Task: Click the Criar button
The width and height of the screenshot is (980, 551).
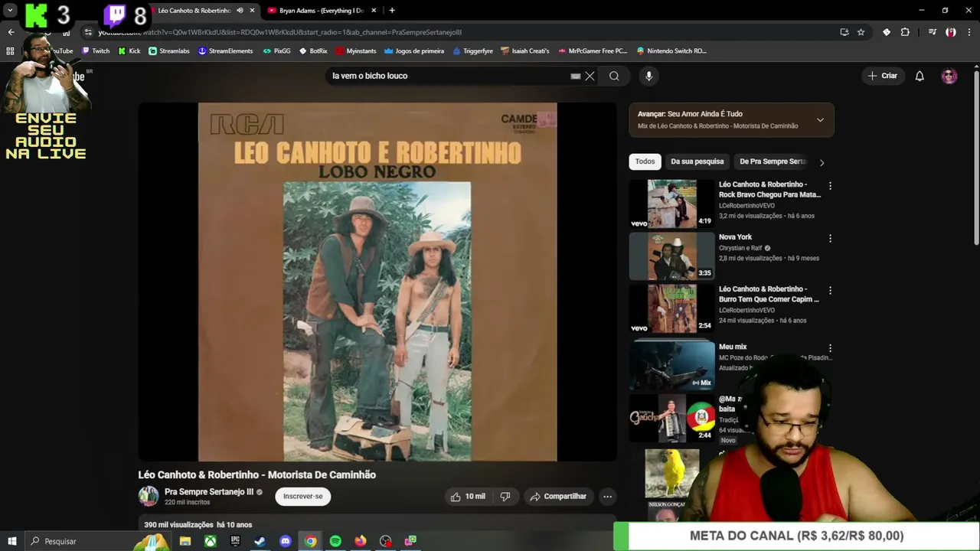Action: pos(882,76)
